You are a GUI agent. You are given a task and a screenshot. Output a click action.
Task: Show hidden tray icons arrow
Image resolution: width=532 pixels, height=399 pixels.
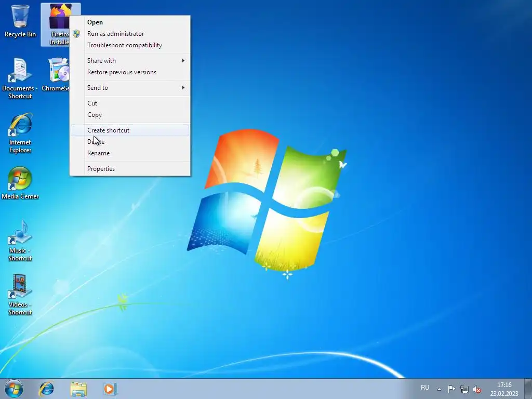pyautogui.click(x=439, y=389)
